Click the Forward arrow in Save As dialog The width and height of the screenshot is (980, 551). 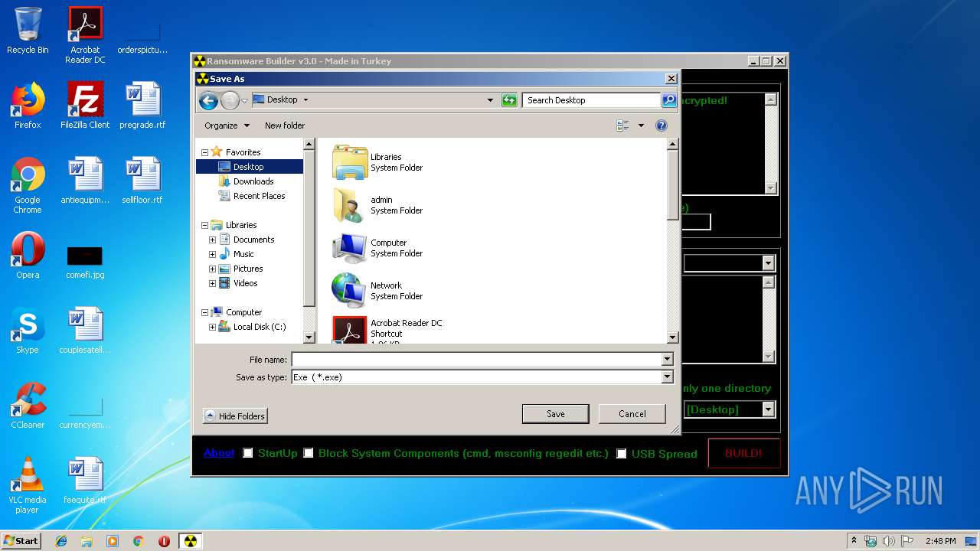click(230, 100)
